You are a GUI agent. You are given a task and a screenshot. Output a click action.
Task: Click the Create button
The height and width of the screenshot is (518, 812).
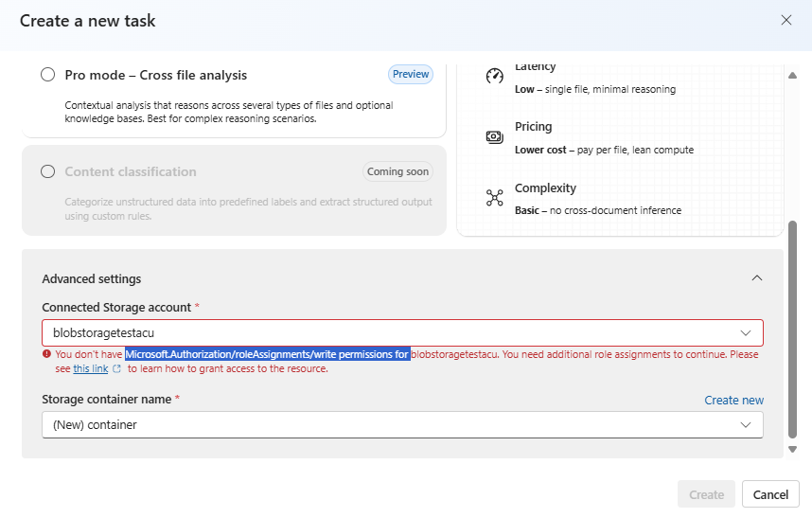[706, 494]
